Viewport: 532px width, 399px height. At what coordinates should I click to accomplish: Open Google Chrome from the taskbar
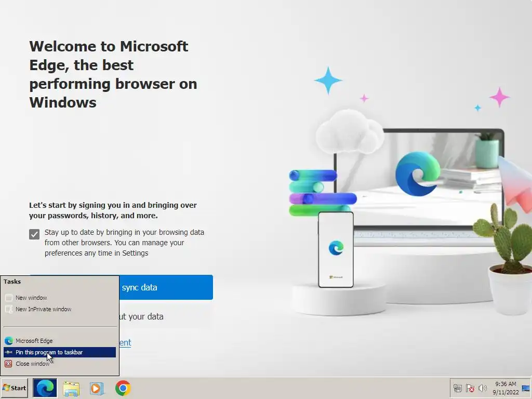coord(123,388)
